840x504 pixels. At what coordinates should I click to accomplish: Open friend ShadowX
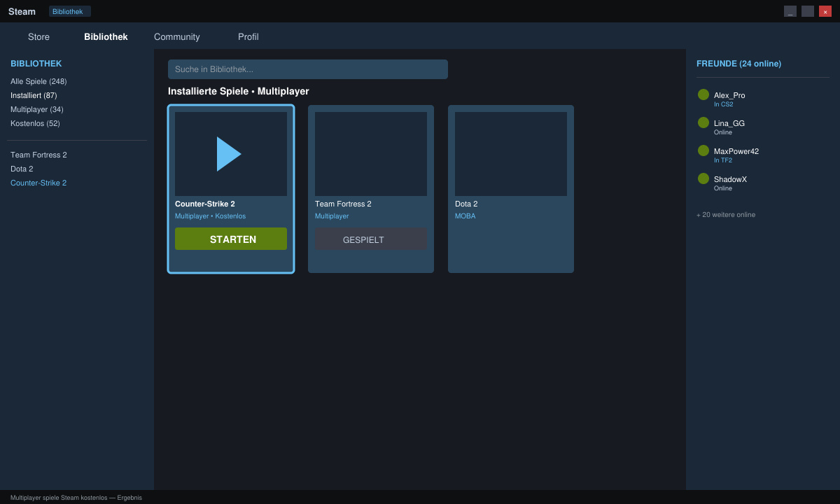(730, 179)
